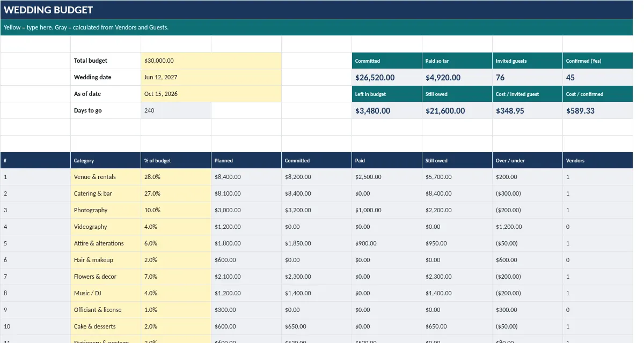Select the Photography category cell
The width and height of the screenshot is (644, 343).
point(106,210)
